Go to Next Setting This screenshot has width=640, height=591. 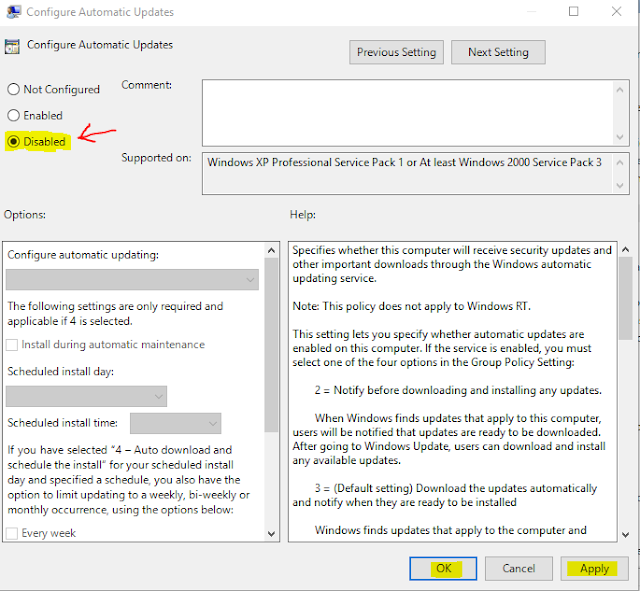[498, 52]
